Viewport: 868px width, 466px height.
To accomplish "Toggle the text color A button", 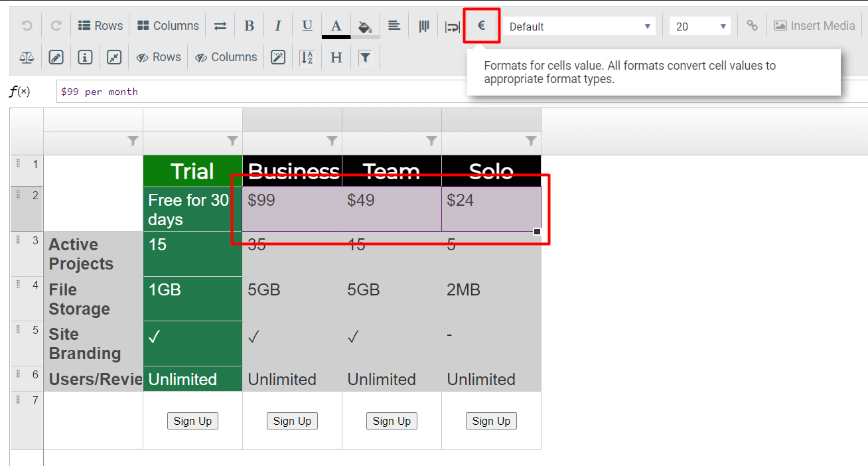I will [x=336, y=25].
